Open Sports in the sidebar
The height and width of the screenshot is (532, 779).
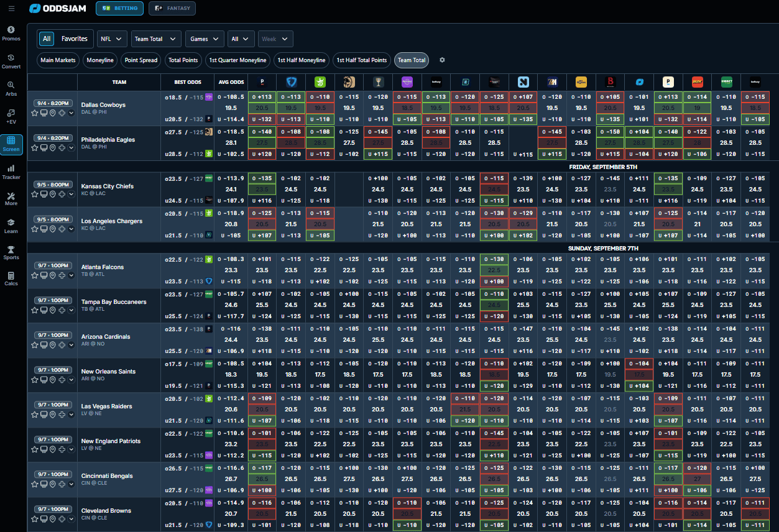[11, 252]
